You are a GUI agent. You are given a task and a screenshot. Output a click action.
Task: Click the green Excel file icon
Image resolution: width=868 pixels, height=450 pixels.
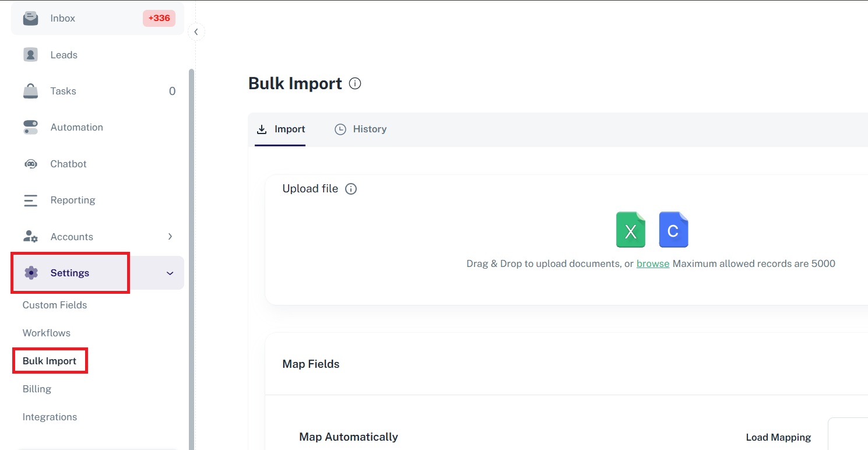pyautogui.click(x=630, y=230)
